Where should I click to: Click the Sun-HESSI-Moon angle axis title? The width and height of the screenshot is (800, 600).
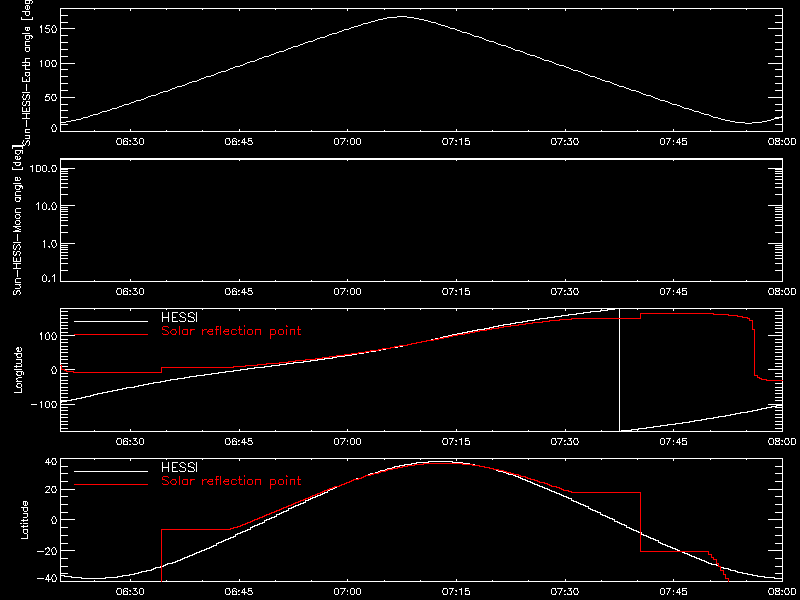pyautogui.click(x=18, y=219)
